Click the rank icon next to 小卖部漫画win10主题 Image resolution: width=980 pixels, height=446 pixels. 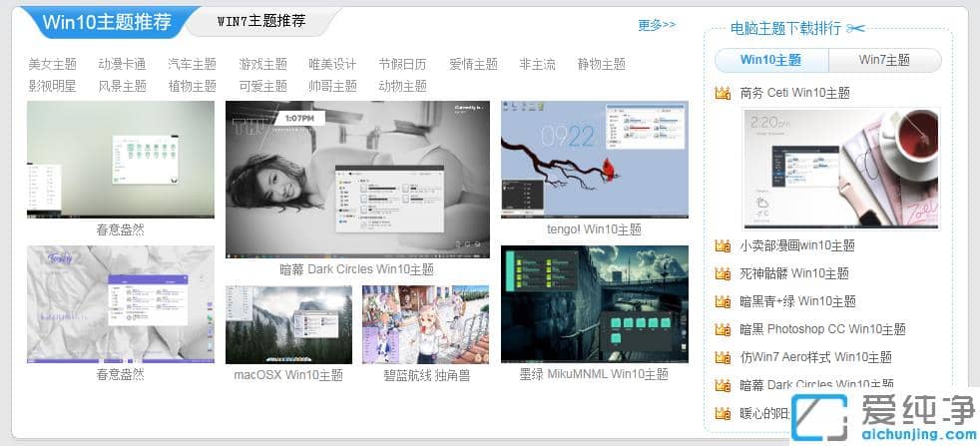pyautogui.click(x=724, y=245)
